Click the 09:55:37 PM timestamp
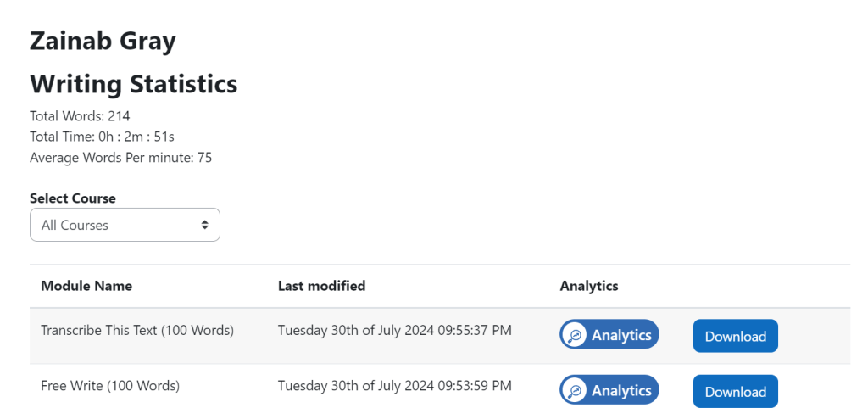Image resolution: width=868 pixels, height=419 pixels. 471,330
